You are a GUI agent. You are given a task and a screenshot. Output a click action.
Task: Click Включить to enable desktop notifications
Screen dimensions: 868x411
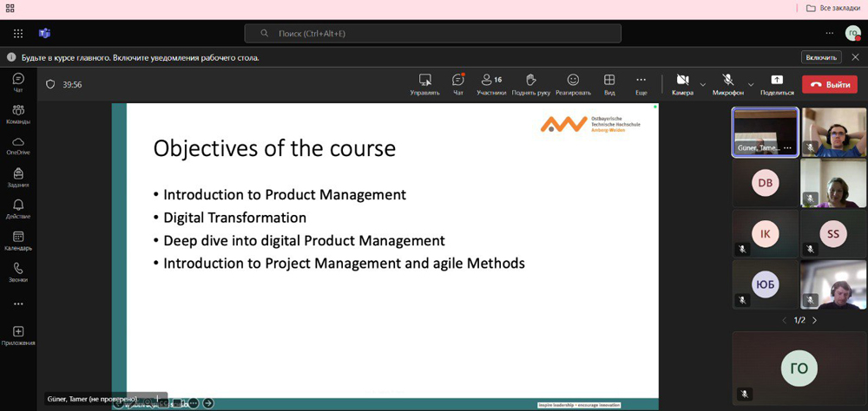click(821, 57)
